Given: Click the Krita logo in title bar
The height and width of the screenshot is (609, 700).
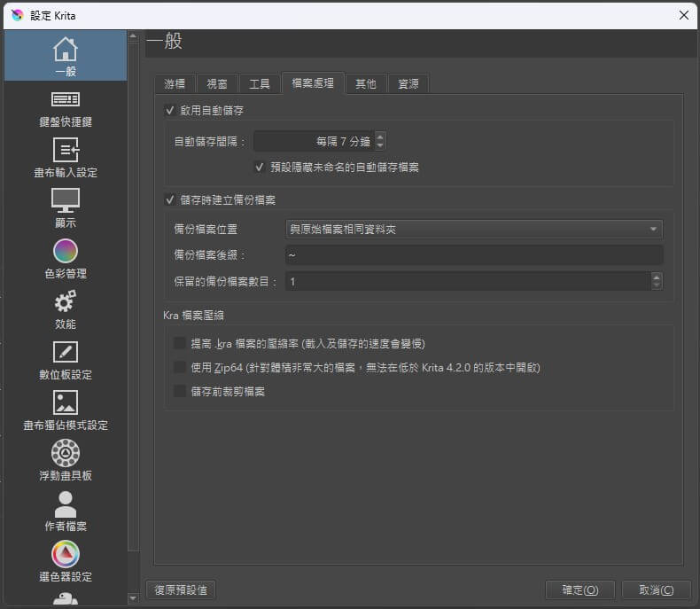Looking at the screenshot, I should (x=18, y=15).
